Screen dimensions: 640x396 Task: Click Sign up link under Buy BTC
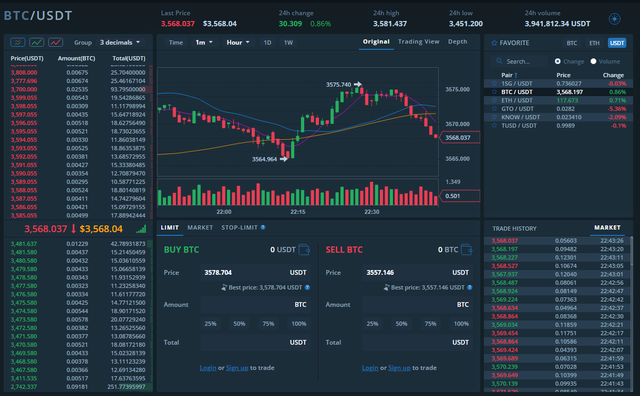pyautogui.click(x=237, y=368)
